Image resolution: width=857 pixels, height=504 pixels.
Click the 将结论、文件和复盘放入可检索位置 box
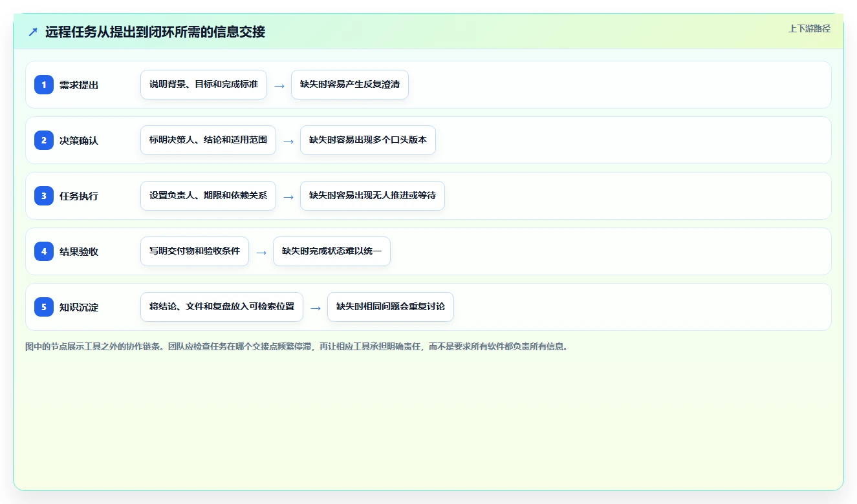[222, 307]
